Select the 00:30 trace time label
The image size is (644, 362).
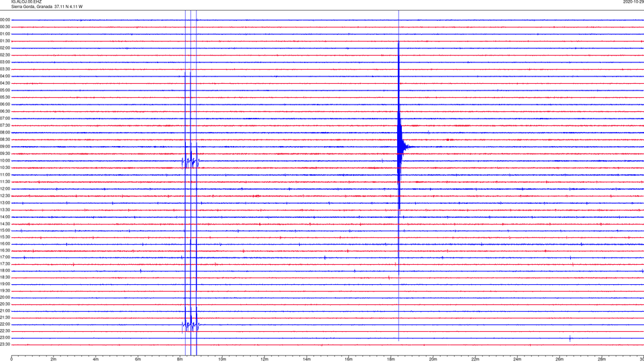[x=5, y=27]
